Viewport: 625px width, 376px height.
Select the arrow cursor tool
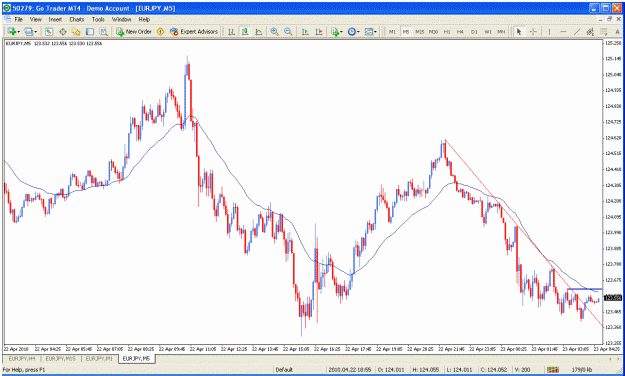[x=519, y=31]
